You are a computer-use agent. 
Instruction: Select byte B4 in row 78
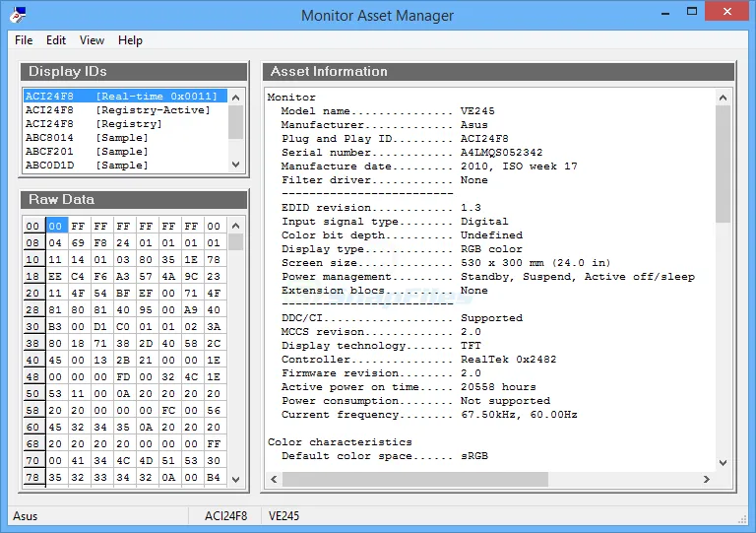[214, 477]
